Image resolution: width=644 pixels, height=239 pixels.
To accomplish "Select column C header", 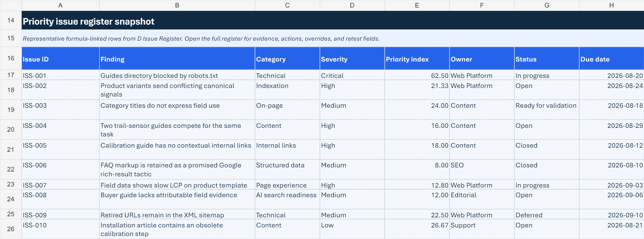I will pos(287,5).
